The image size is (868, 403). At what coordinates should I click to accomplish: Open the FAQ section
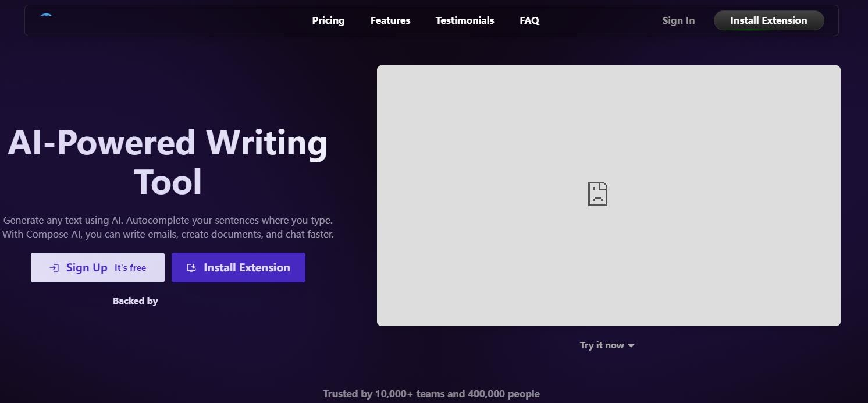(529, 20)
